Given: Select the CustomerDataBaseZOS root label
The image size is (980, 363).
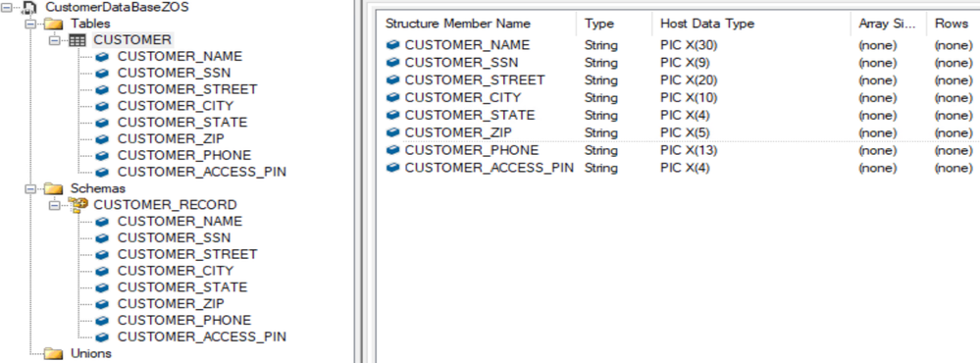Looking at the screenshot, I should (x=117, y=8).
